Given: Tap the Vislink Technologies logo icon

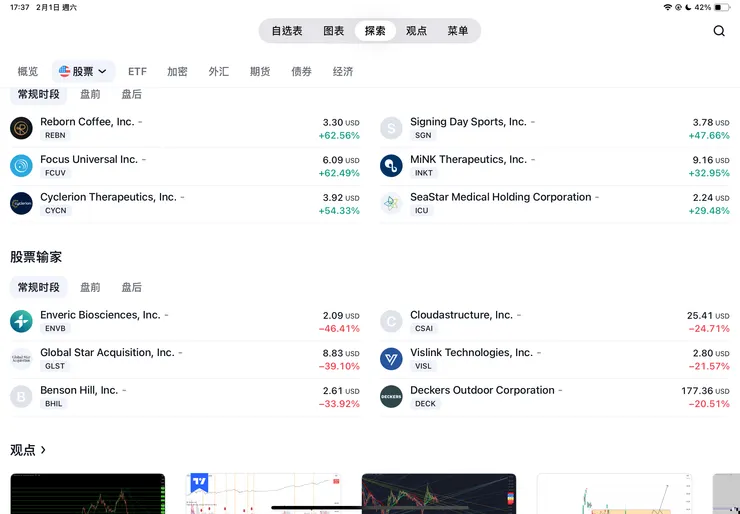Looking at the screenshot, I should pyautogui.click(x=391, y=359).
